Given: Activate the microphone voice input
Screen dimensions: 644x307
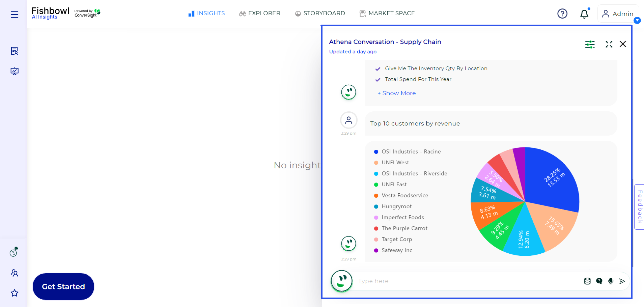Looking at the screenshot, I should (x=611, y=281).
